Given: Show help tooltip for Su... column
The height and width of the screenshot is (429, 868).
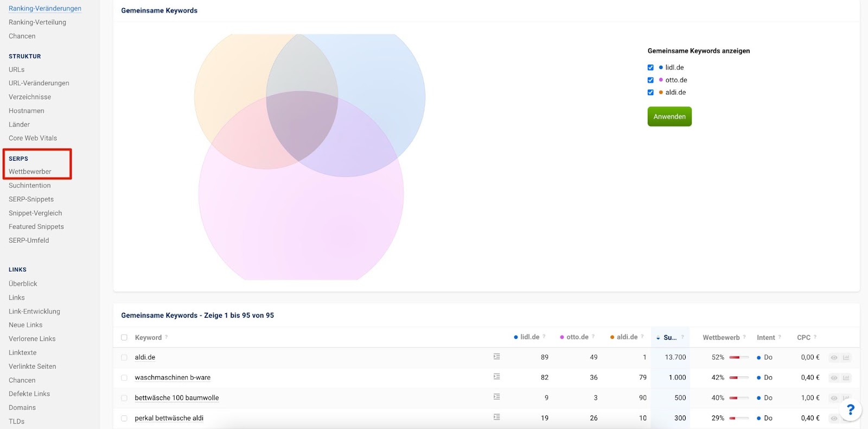Looking at the screenshot, I should 682,337.
